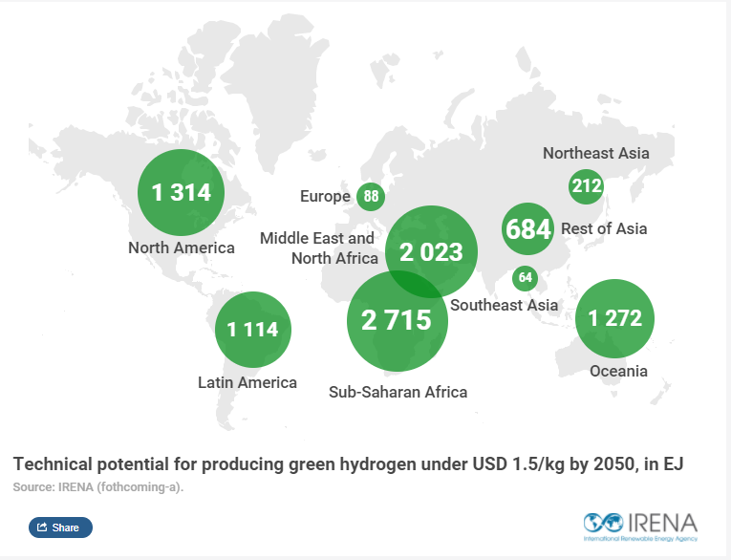Select the Latin America 1 114 bubble

(x=253, y=330)
